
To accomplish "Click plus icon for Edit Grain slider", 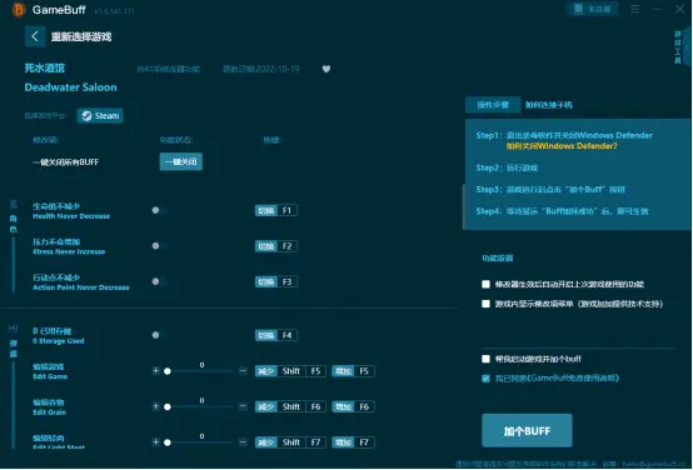I will (x=156, y=406).
